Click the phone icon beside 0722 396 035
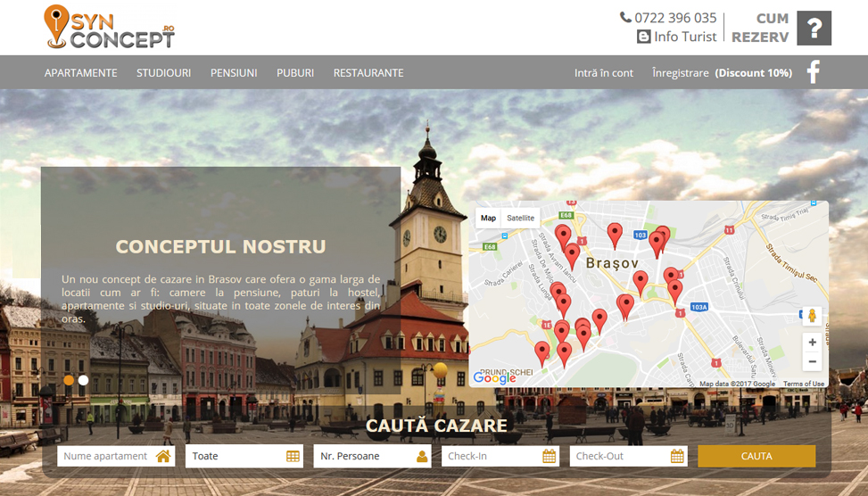The height and width of the screenshot is (496, 868). 625,17
